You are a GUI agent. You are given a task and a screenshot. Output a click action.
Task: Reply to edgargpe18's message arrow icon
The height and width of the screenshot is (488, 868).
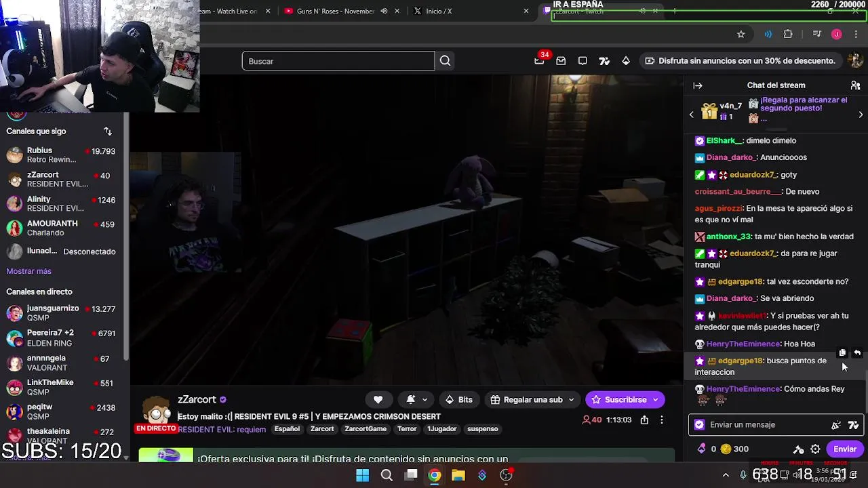[857, 352]
